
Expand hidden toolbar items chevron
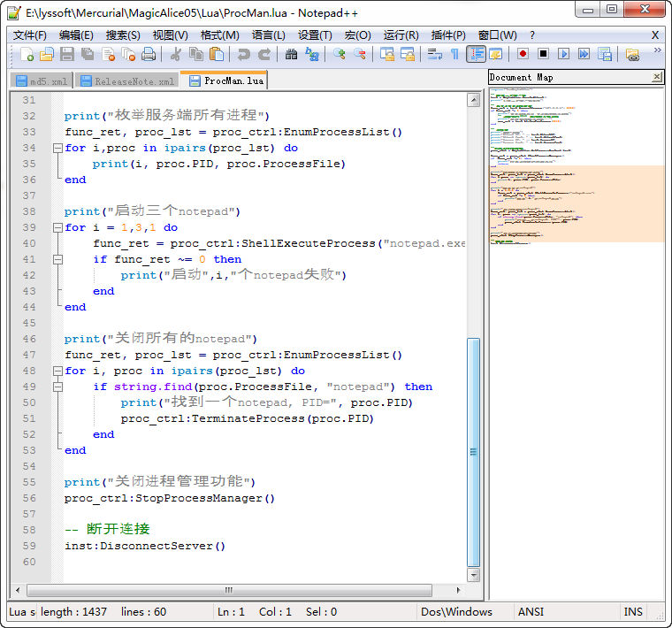coord(658,50)
